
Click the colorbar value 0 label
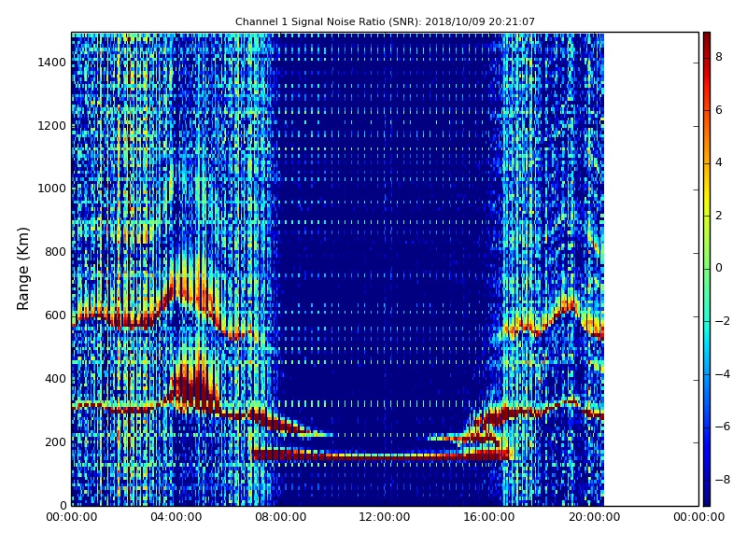click(x=719, y=268)
